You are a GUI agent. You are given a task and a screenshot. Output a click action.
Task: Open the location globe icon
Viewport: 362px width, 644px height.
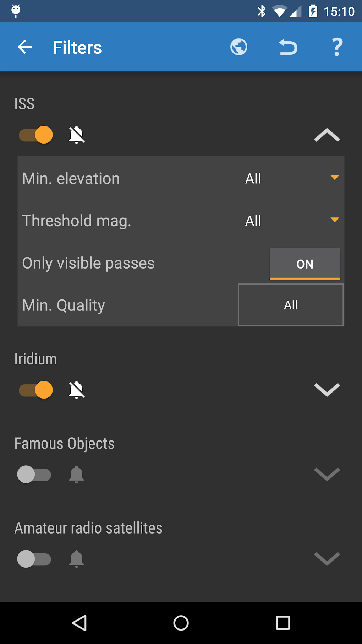(238, 47)
